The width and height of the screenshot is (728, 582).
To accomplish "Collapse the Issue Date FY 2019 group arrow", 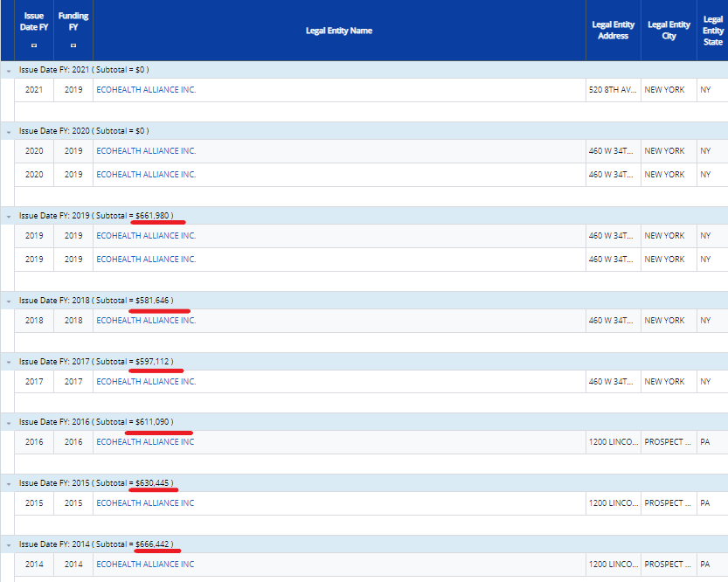I will [9, 217].
